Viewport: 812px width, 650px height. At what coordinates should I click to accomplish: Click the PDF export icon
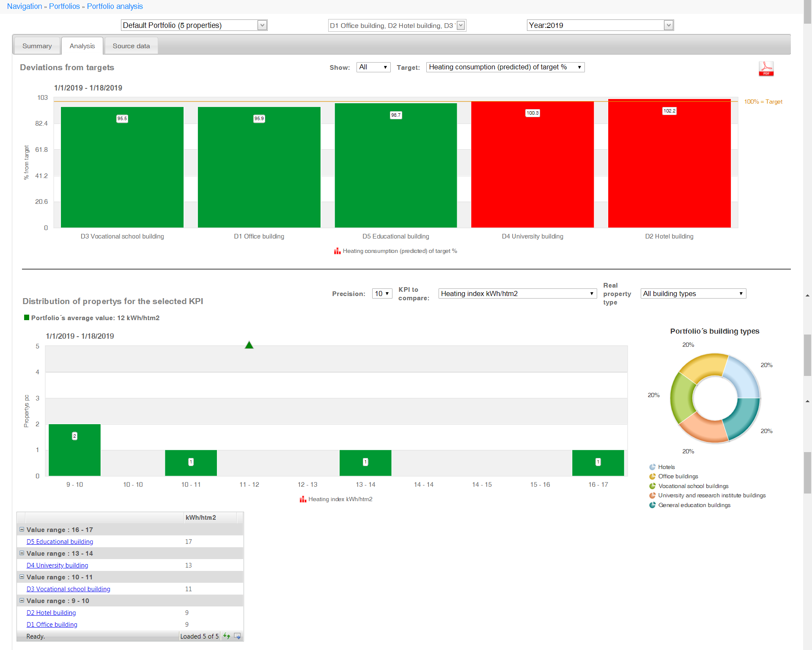click(x=766, y=67)
